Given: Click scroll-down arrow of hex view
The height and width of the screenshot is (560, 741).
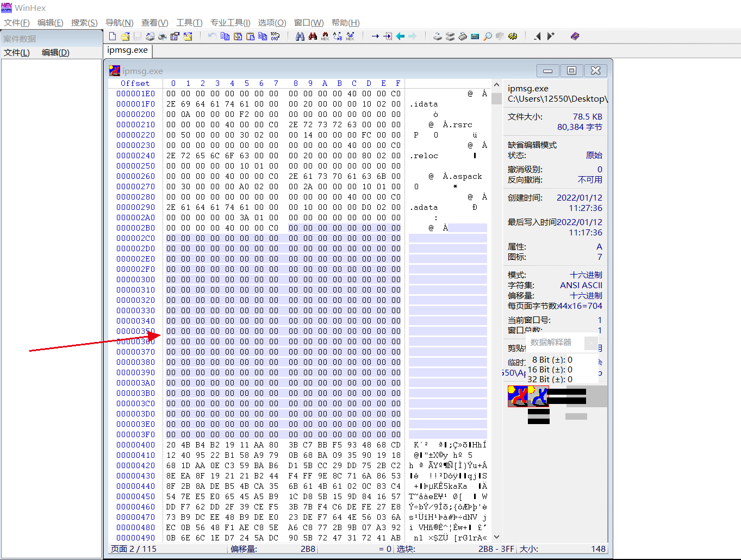Looking at the screenshot, I should click(496, 537).
